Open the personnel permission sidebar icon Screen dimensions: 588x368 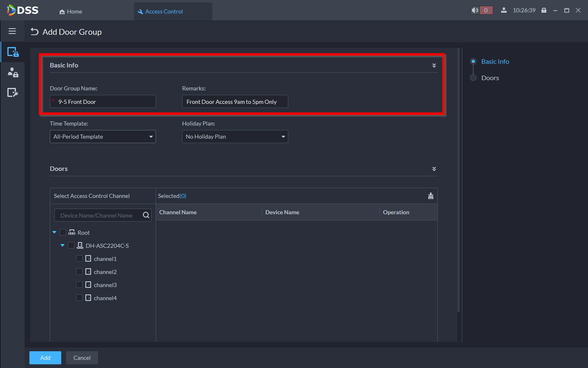pyautogui.click(x=13, y=72)
